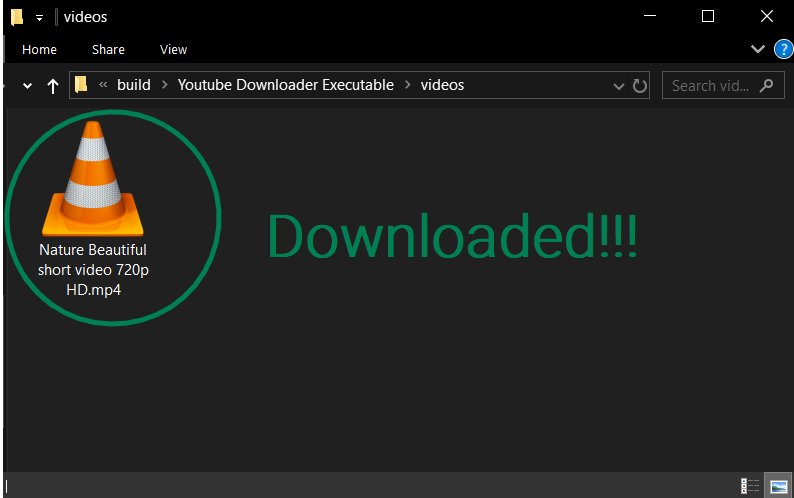Click the search magnifier icon
The height and width of the screenshot is (498, 794).
coord(767,86)
